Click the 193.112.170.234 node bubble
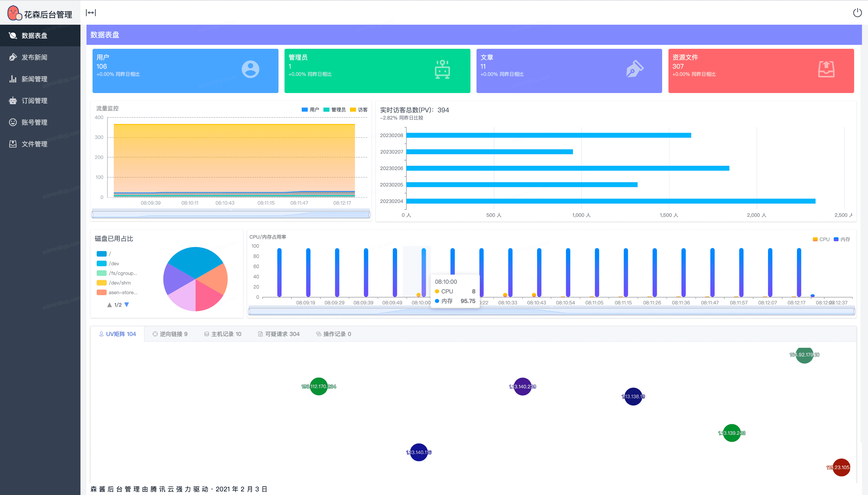Screen dimensions: 868x495 coord(319,387)
